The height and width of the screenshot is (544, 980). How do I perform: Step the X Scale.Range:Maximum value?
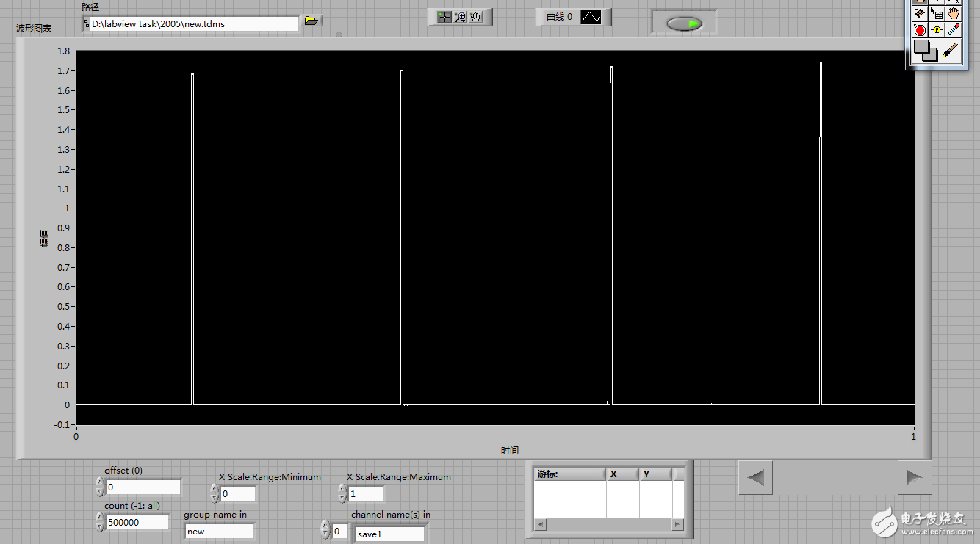[x=342, y=493]
